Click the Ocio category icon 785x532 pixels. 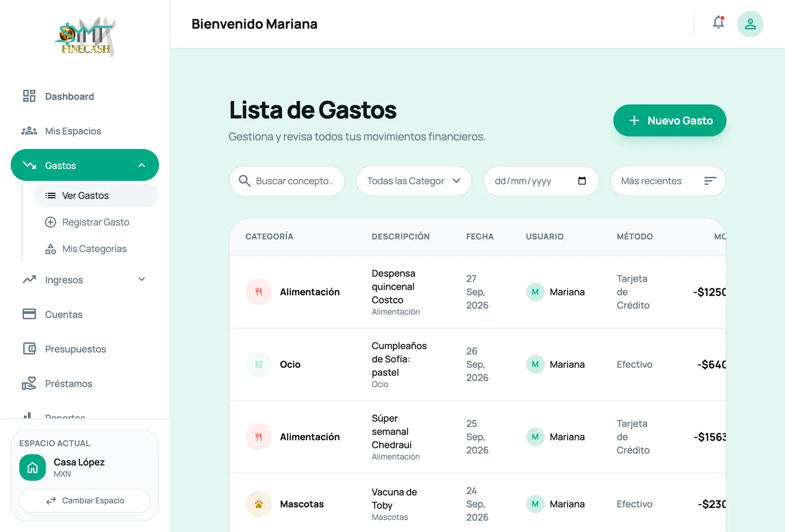[259, 364]
